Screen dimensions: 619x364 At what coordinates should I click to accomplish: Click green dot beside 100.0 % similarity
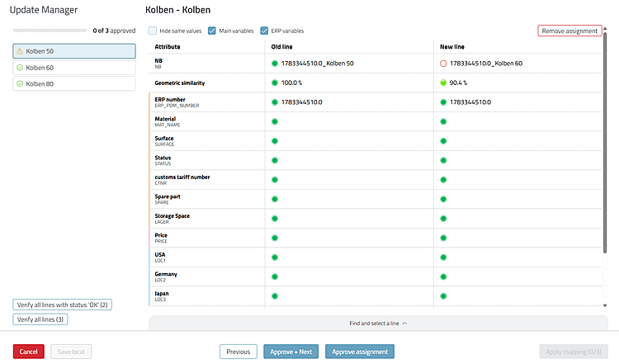[x=275, y=83]
